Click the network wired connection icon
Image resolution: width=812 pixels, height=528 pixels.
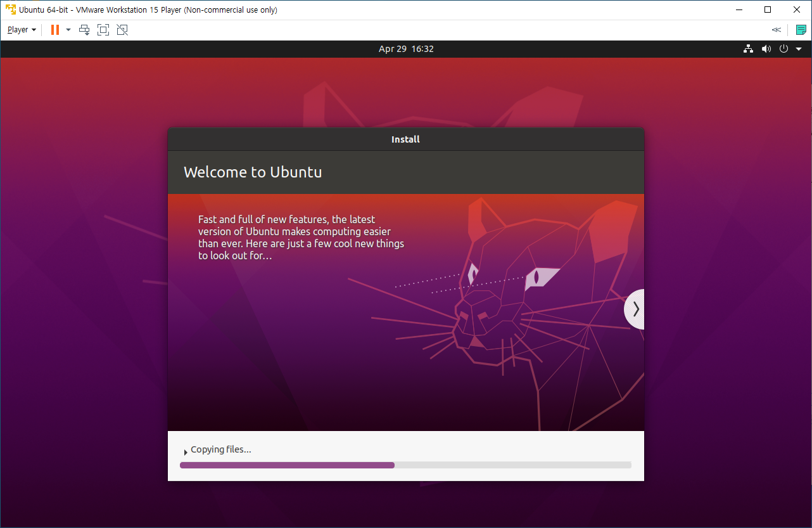click(x=748, y=49)
